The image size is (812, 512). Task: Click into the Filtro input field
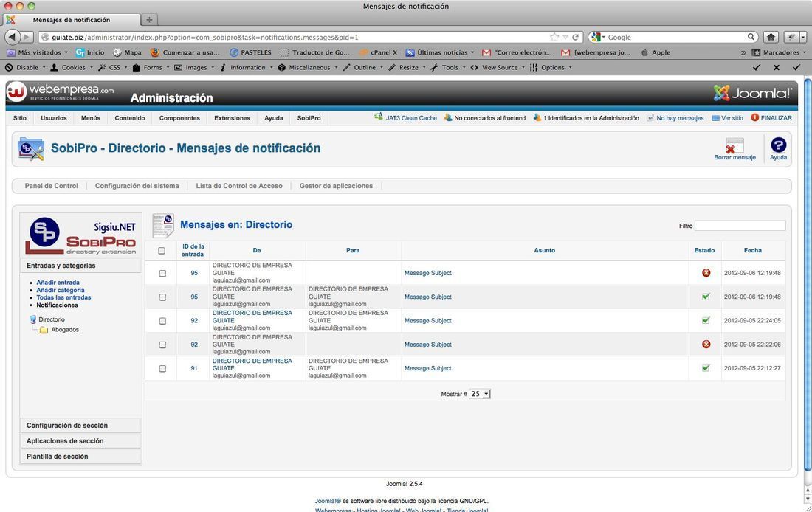(x=740, y=226)
